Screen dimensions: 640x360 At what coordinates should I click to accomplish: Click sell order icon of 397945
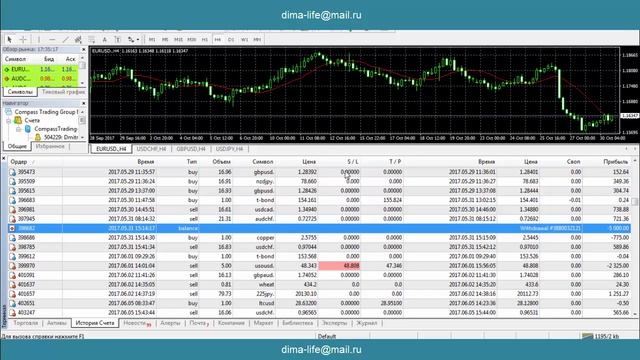[x=13, y=219]
